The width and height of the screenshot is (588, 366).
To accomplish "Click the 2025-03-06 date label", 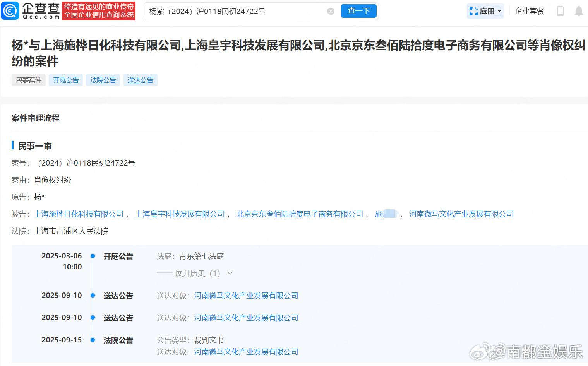I will (62, 256).
